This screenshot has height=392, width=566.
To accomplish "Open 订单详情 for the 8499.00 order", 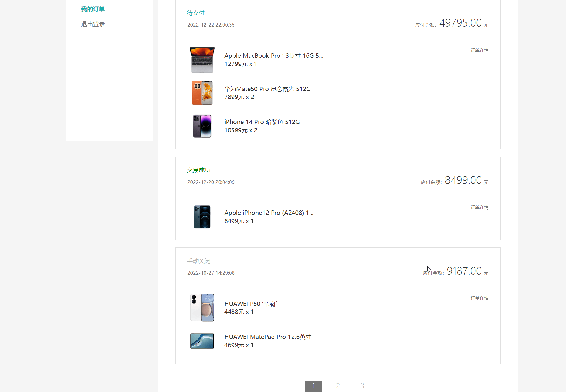I will [479, 207].
